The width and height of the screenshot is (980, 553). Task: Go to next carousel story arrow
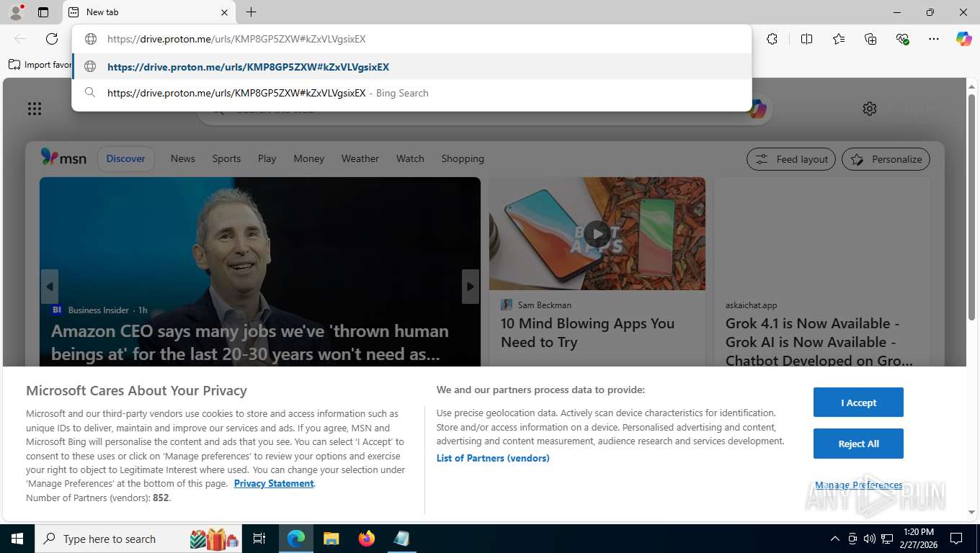(x=471, y=287)
